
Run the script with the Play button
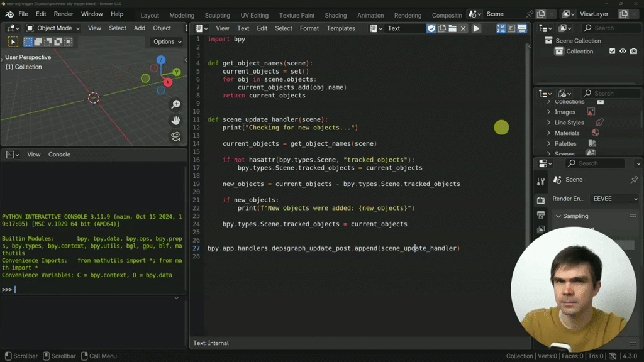476,28
